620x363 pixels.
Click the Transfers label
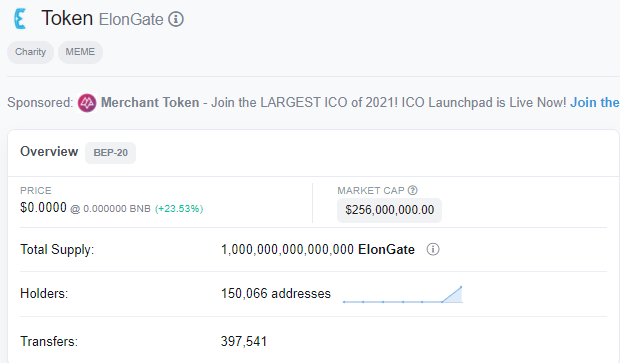[x=49, y=341]
